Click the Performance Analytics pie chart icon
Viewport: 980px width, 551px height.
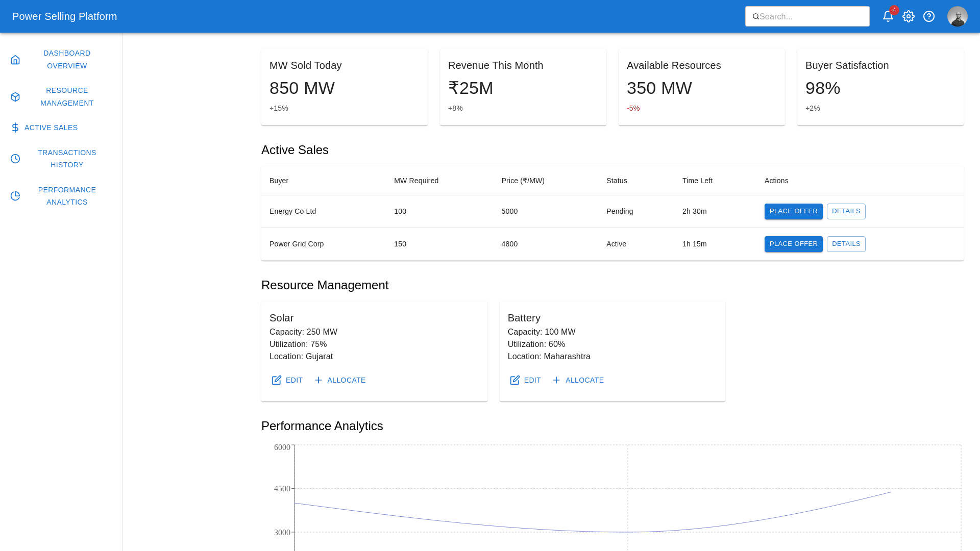[x=15, y=196]
